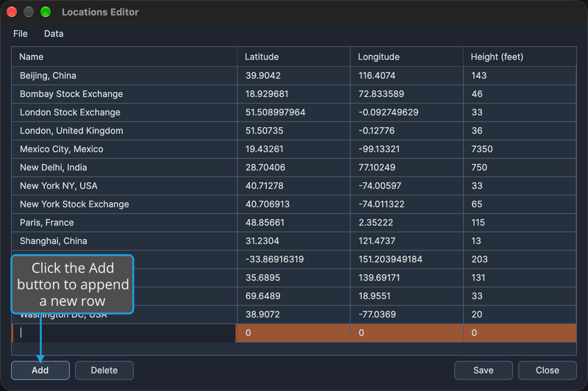The image size is (588, 391).
Task: Select the Bombay Stock Exchange name cell
Action: point(124,94)
